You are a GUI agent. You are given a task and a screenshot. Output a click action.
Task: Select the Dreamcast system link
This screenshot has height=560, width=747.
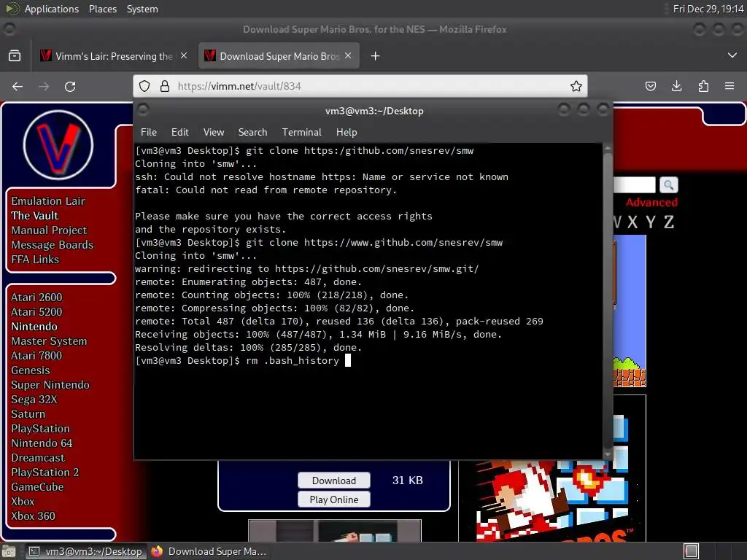click(x=38, y=458)
